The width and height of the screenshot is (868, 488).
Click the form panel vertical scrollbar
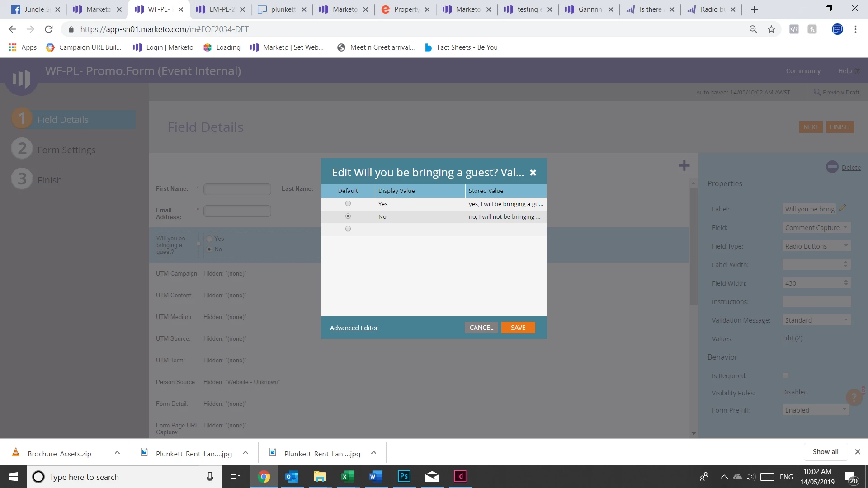[x=693, y=246]
